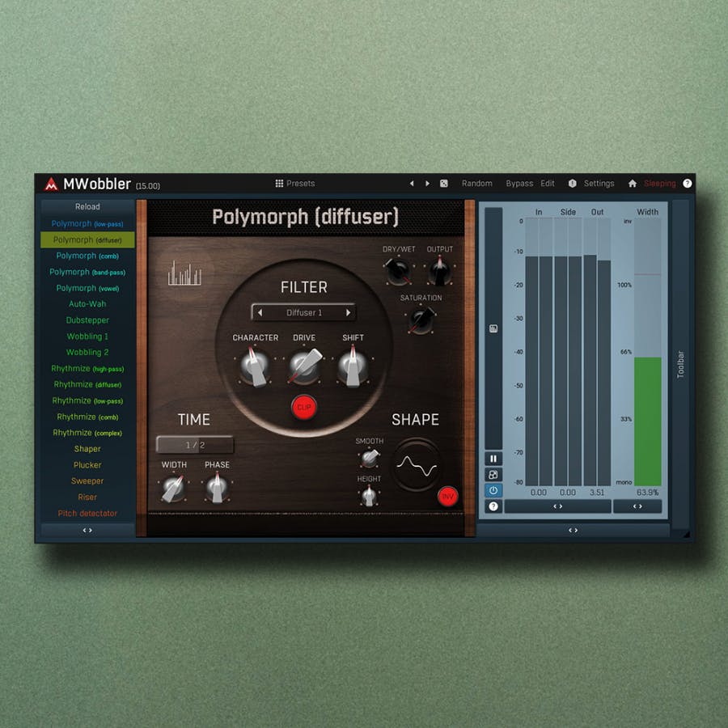Load the Sweeper preset
The height and width of the screenshot is (728, 728).
coord(87,480)
